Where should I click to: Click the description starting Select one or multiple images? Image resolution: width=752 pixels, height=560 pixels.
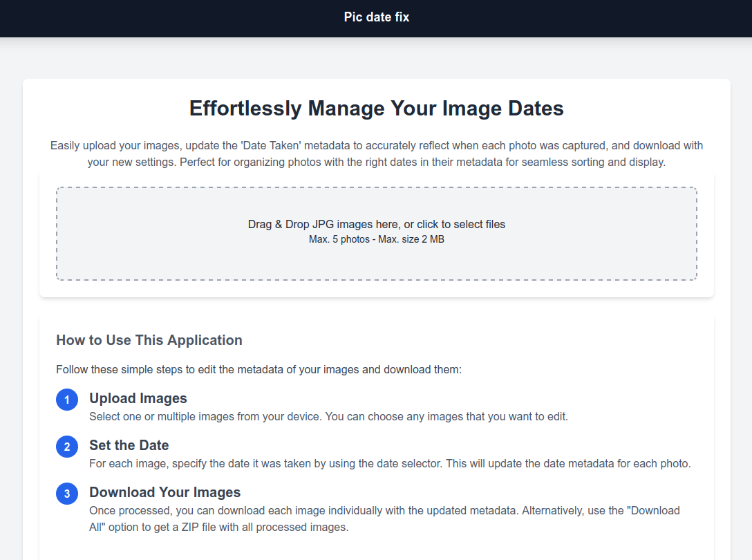coord(328,416)
